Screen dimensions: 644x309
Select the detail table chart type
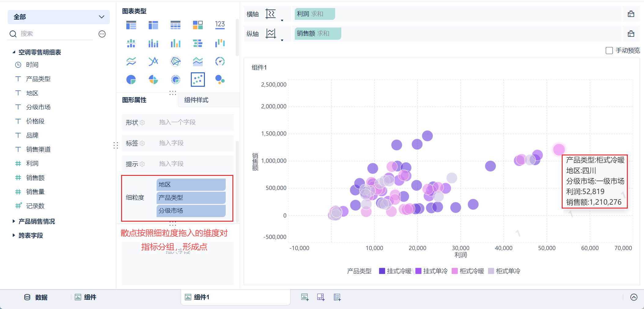coord(176,25)
